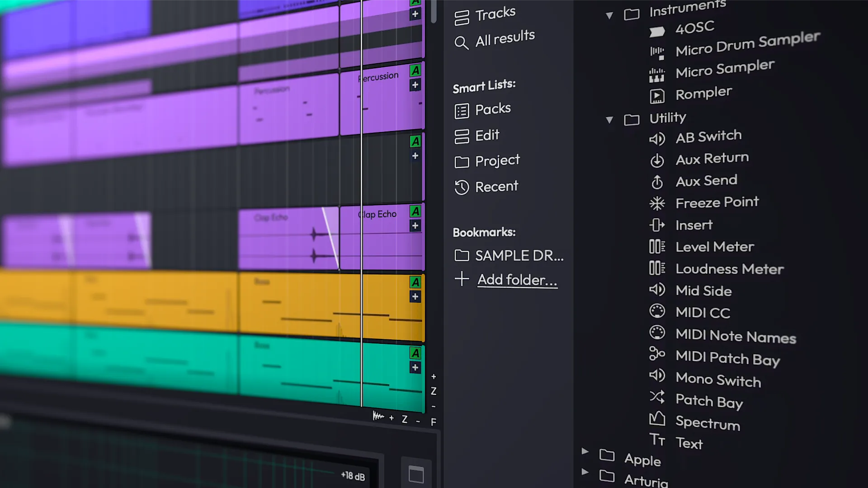Toggle automation A on empty track above Clap Echo
Image resolution: width=868 pixels, height=488 pixels.
(x=415, y=141)
